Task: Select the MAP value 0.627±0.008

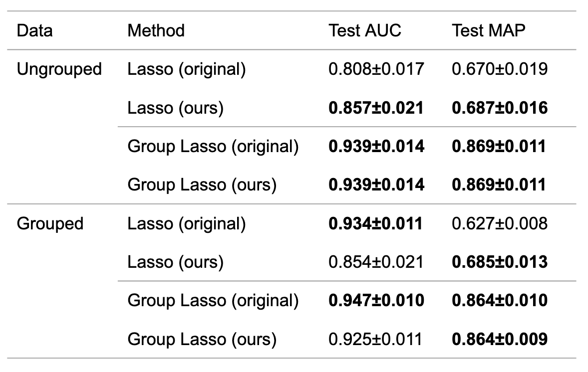Action: click(500, 224)
